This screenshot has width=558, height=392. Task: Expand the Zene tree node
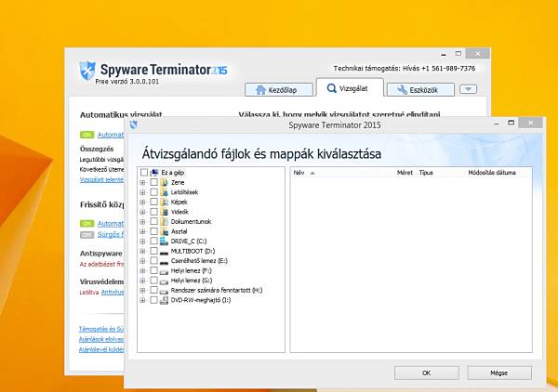[x=142, y=183]
